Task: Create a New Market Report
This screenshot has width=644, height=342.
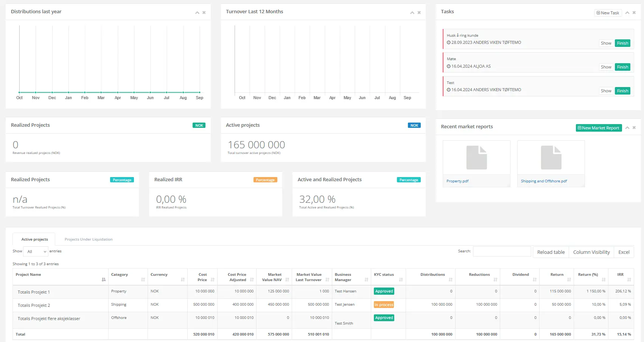Action: (x=599, y=128)
